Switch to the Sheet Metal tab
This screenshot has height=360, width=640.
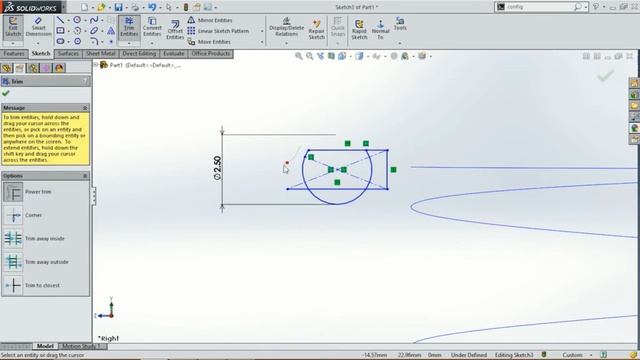click(100, 54)
